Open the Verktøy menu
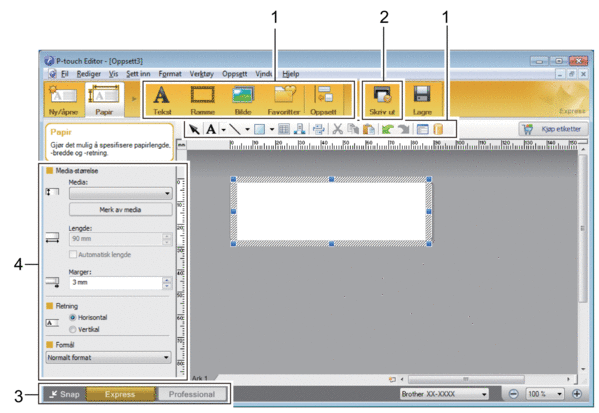 pyautogui.click(x=201, y=74)
